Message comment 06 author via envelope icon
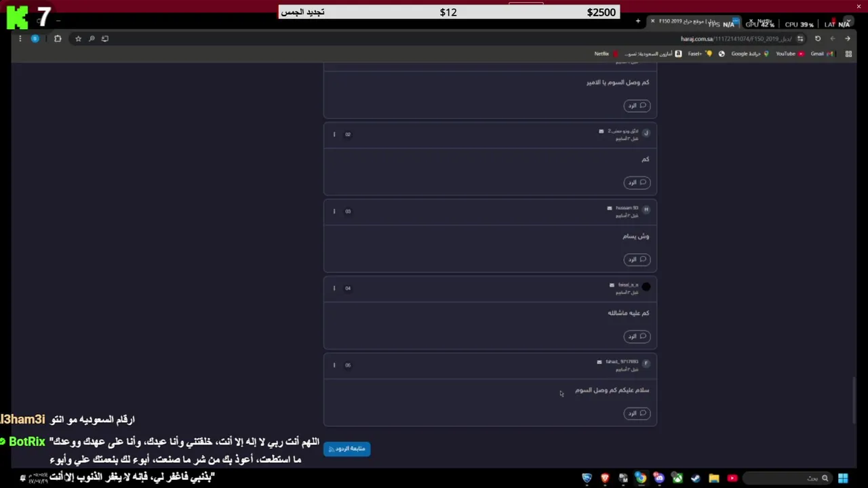 pos(599,362)
